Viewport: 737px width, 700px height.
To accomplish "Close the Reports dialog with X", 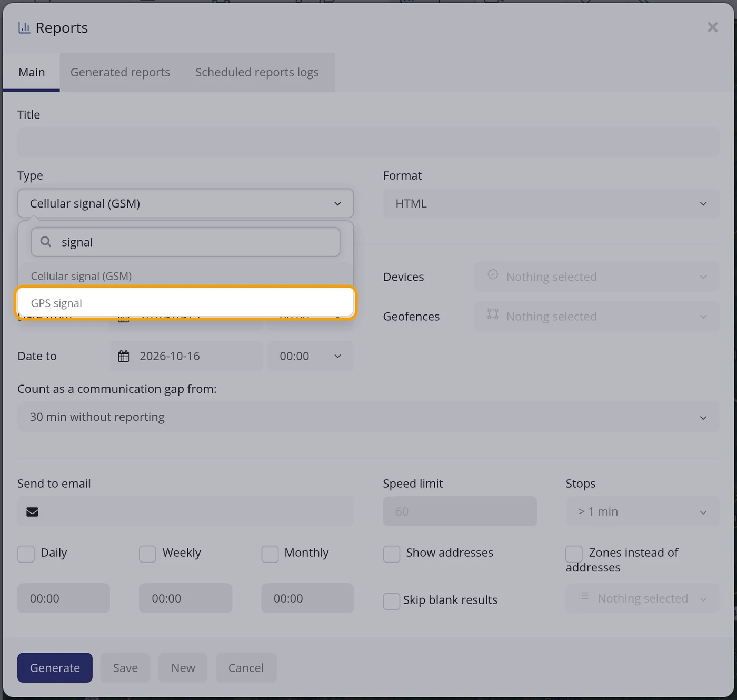I will [712, 27].
